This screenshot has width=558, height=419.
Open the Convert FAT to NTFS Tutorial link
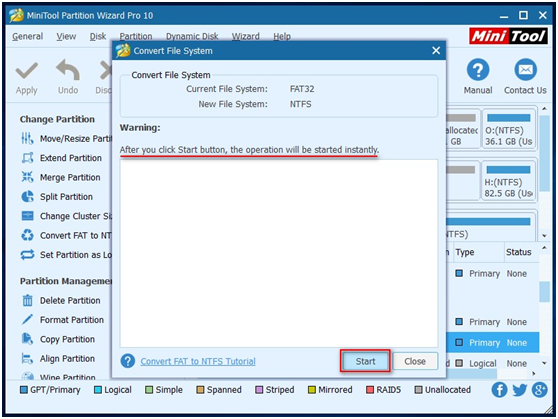tap(198, 361)
